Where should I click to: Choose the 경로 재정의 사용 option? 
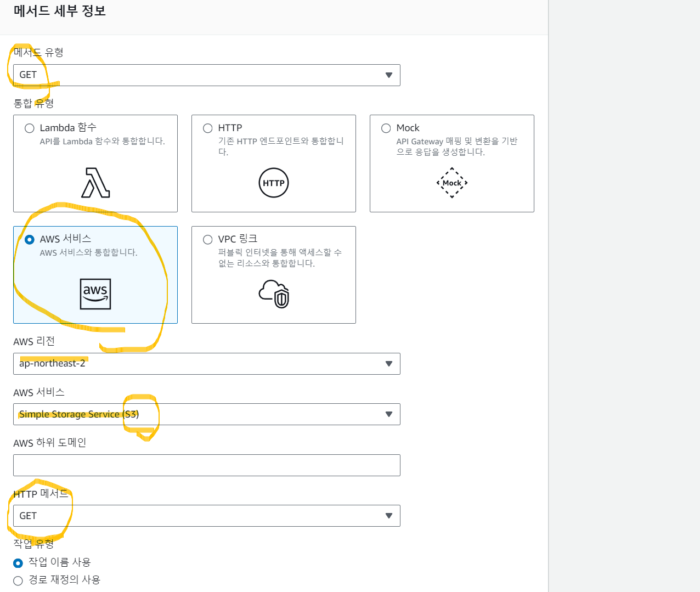(x=18, y=580)
